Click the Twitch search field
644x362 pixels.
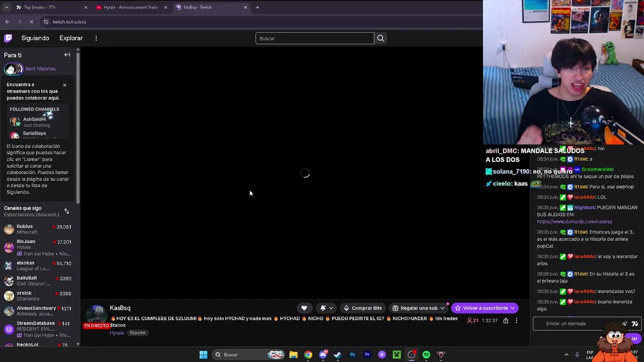[314, 38]
